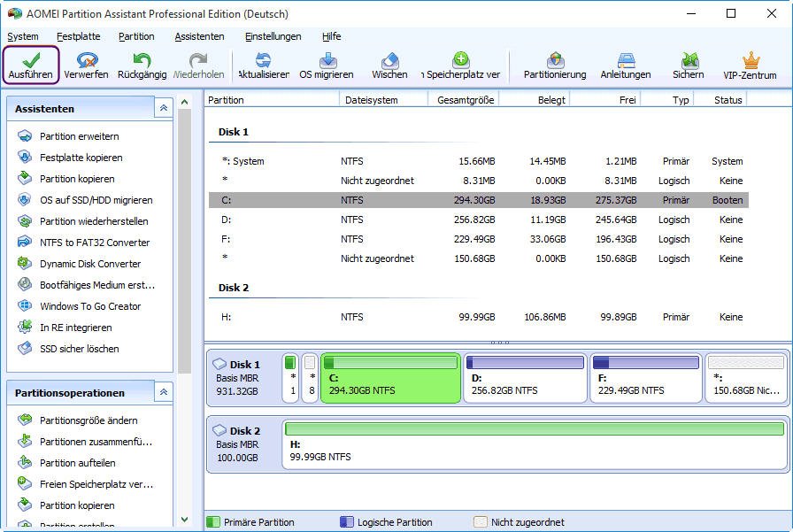Screen dimensions: 793x532
Task: Open the Anleitungen tutorials
Action: [626, 66]
